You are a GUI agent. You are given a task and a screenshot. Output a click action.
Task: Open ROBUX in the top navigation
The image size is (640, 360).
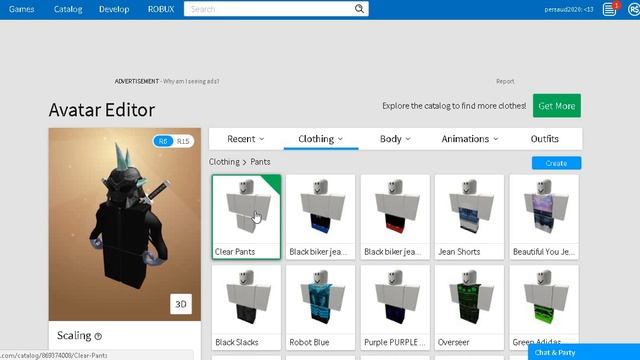coord(161,9)
